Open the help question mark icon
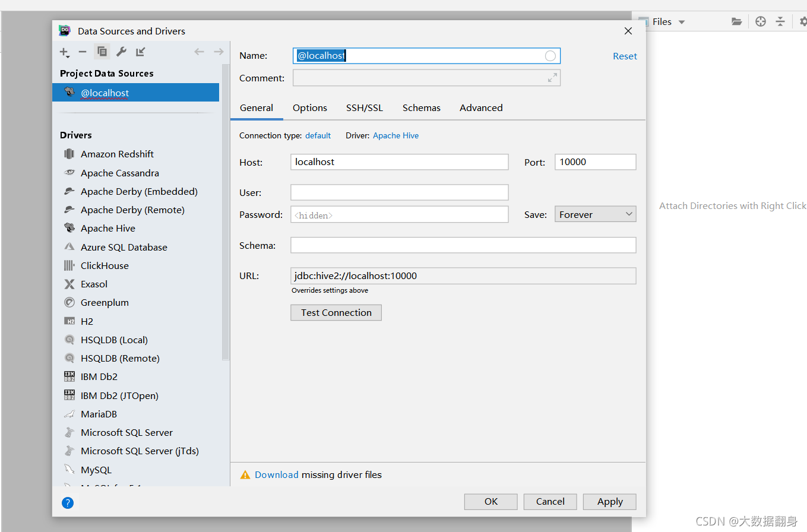The width and height of the screenshot is (807, 532). pos(68,503)
